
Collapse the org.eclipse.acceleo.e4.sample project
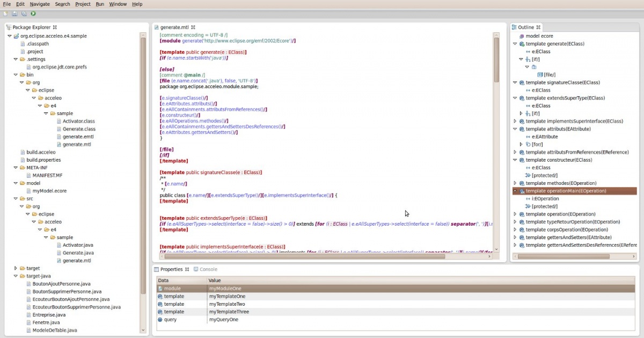click(x=10, y=36)
